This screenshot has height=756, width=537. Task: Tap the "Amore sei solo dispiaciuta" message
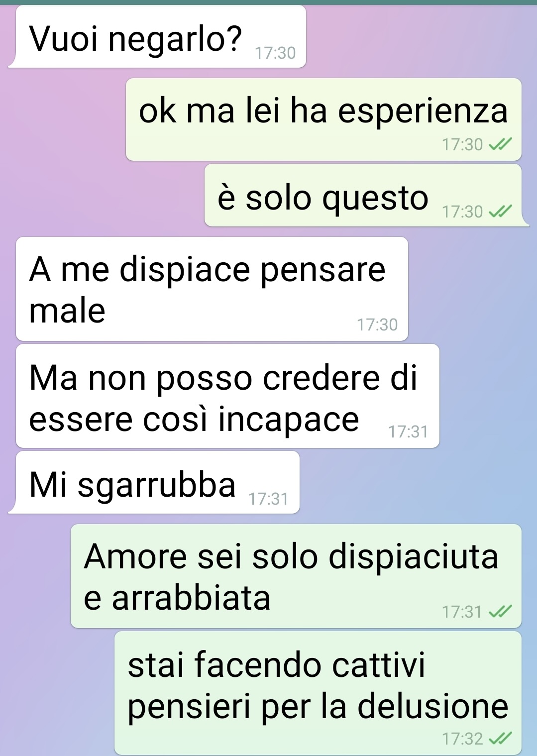coord(296,576)
